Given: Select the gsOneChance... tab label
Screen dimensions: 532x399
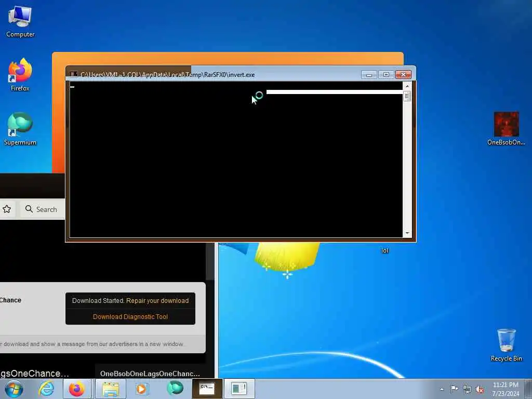Looking at the screenshot, I should 34,374.
